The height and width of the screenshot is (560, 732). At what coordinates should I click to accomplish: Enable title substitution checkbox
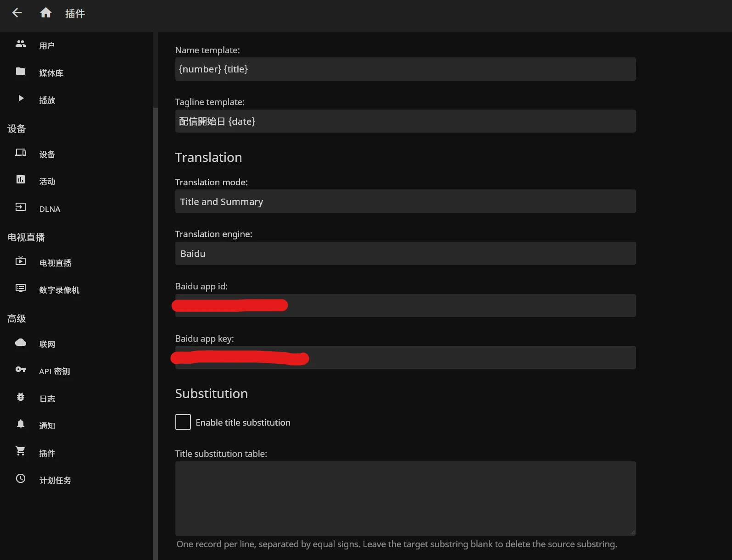tap(183, 422)
